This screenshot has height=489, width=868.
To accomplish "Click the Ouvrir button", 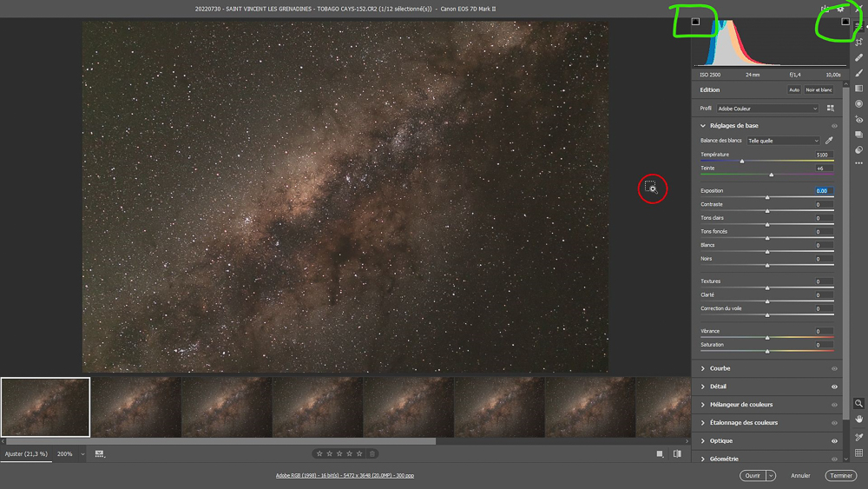I will coord(753,476).
